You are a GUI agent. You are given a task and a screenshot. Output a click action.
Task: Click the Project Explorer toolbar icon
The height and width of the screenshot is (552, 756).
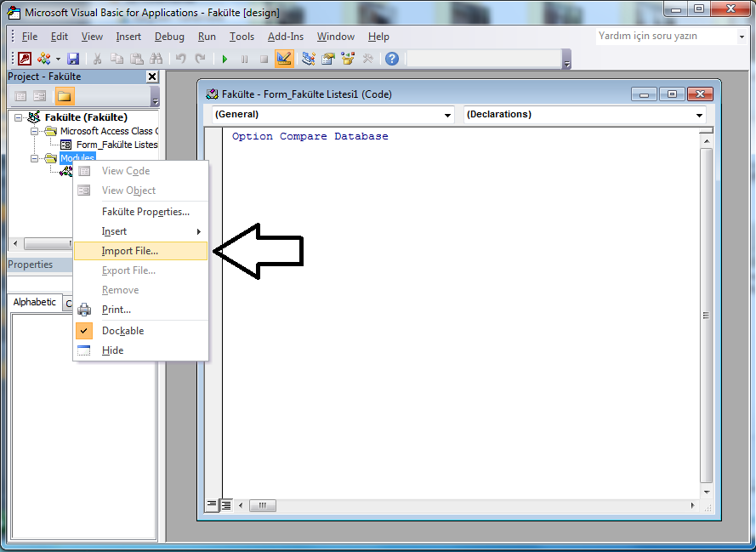tap(309, 59)
